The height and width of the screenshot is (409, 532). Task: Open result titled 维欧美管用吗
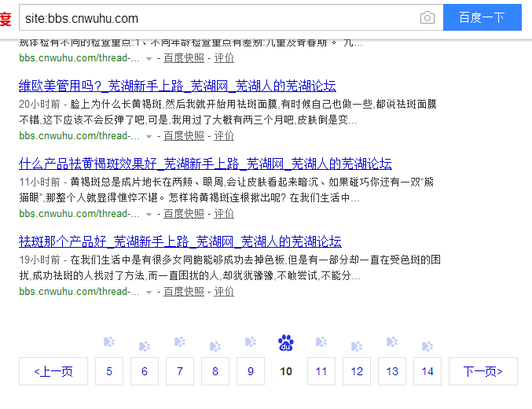click(x=177, y=87)
